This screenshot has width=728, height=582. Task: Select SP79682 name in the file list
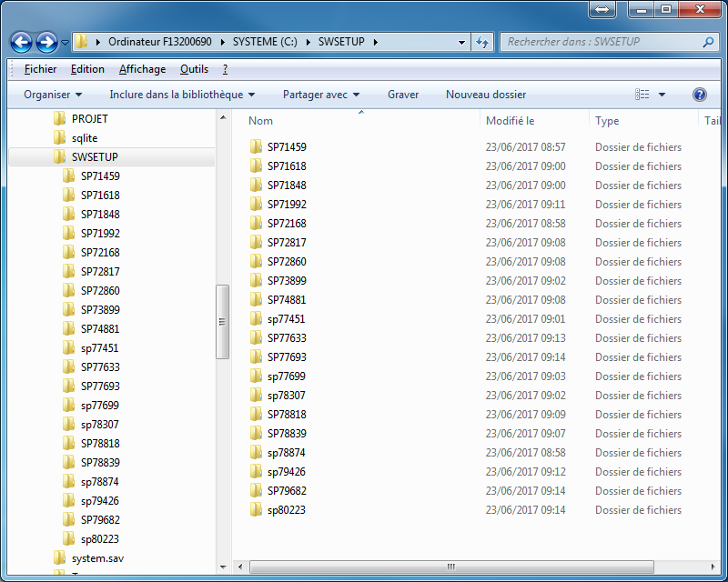point(287,490)
